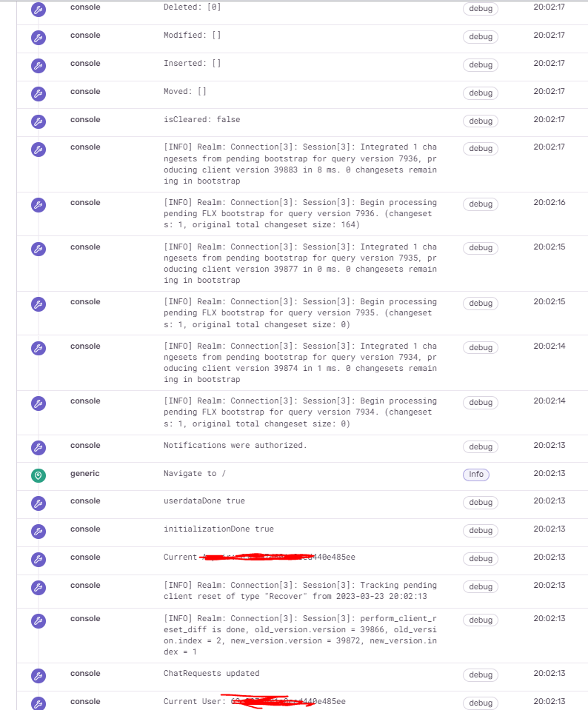Click the console icon beside "Inserted: []"
The width and height of the screenshot is (588, 710).
(38, 65)
